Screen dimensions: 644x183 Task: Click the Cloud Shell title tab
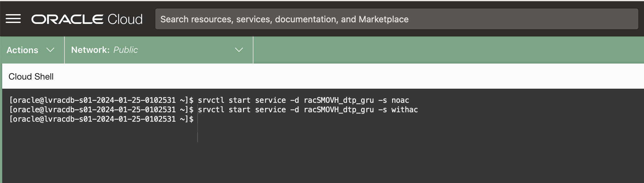click(x=31, y=76)
